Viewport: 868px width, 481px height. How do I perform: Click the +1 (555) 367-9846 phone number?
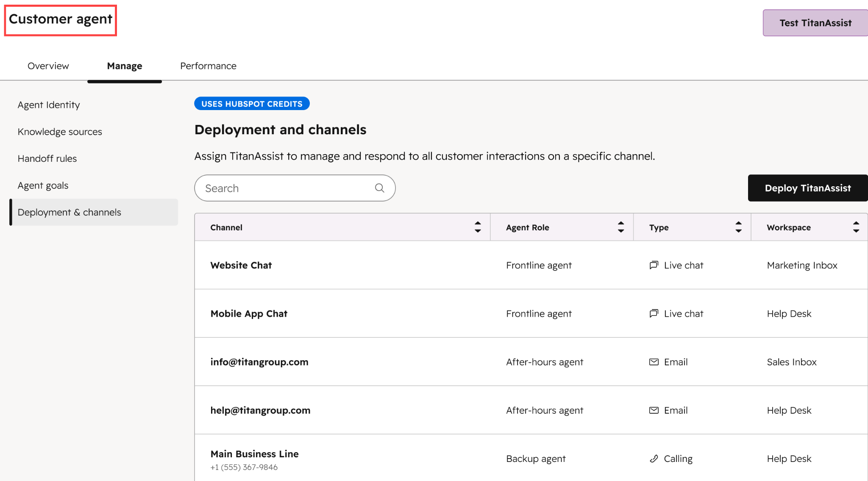244,467
